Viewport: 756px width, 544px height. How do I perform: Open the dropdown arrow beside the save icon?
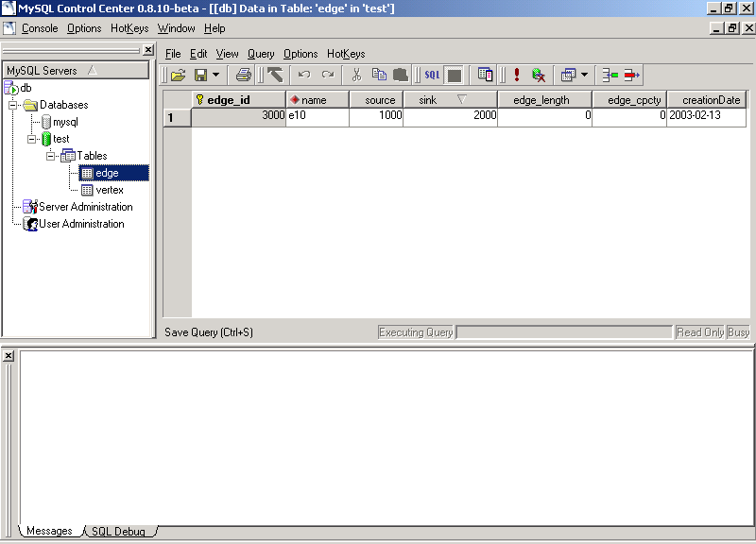[x=215, y=76]
